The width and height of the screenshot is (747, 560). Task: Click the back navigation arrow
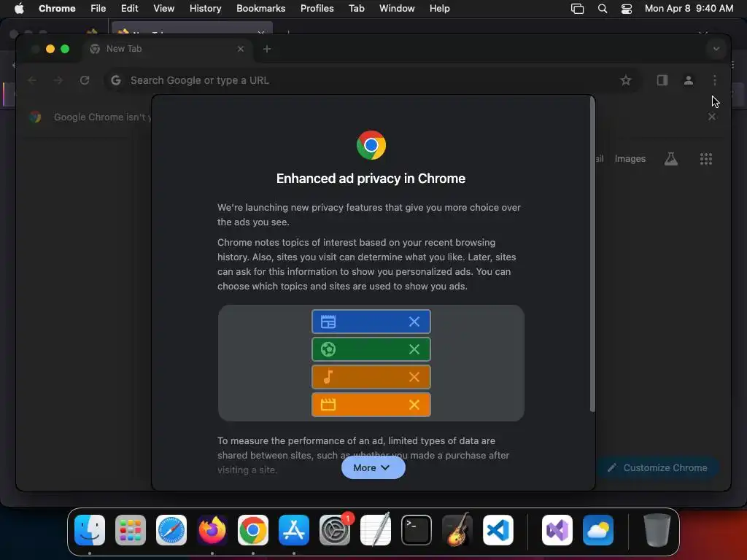pos(32,80)
